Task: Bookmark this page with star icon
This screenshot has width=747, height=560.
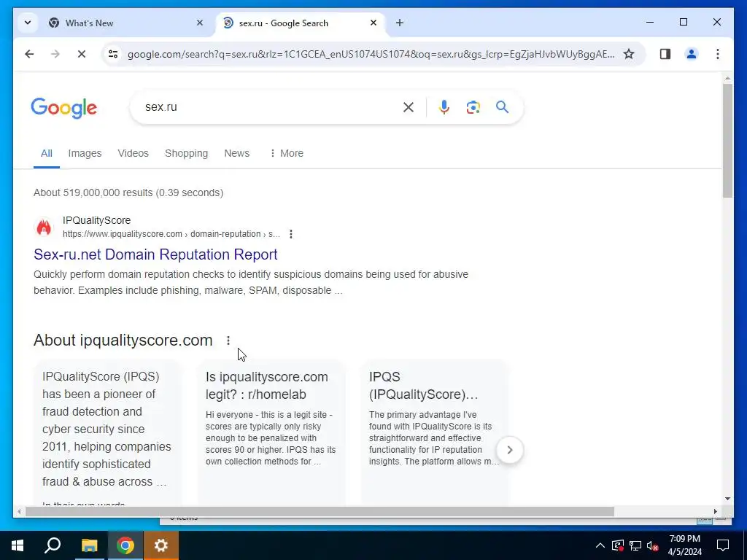Action: 629,54
